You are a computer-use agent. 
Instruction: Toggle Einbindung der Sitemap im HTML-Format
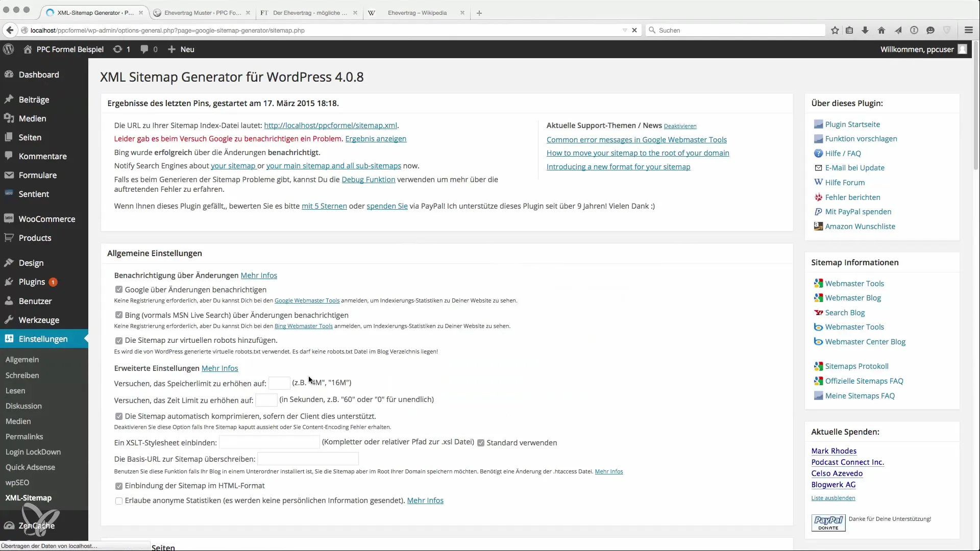[119, 486]
